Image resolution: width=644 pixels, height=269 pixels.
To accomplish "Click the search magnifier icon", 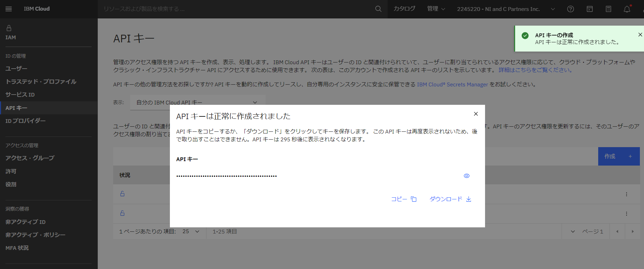I will 378,9.
